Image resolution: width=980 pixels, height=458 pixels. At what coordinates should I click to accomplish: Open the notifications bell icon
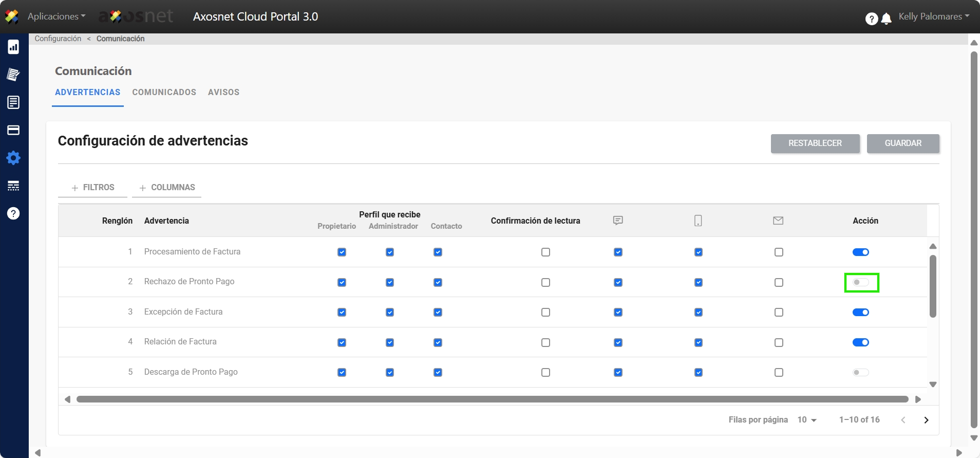[x=886, y=19]
